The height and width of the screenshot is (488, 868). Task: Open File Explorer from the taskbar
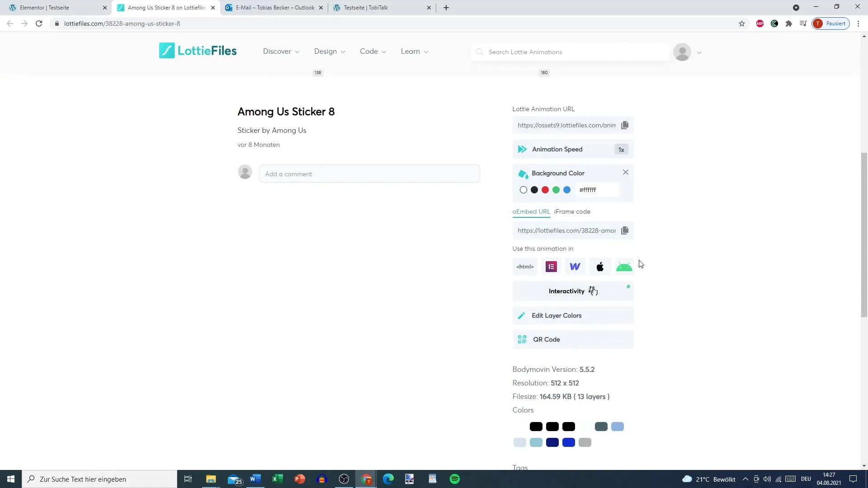click(211, 479)
